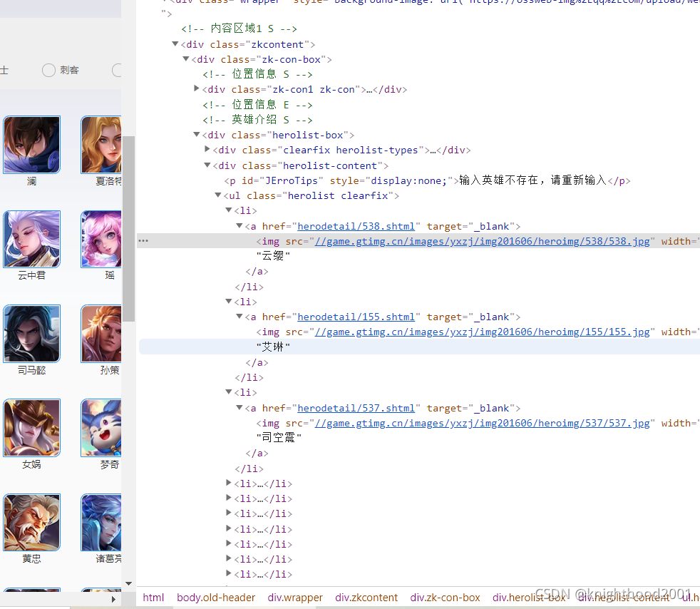Collapse the anchor node for herodetail/155.shtml
The height and width of the screenshot is (609, 700).
click(240, 317)
